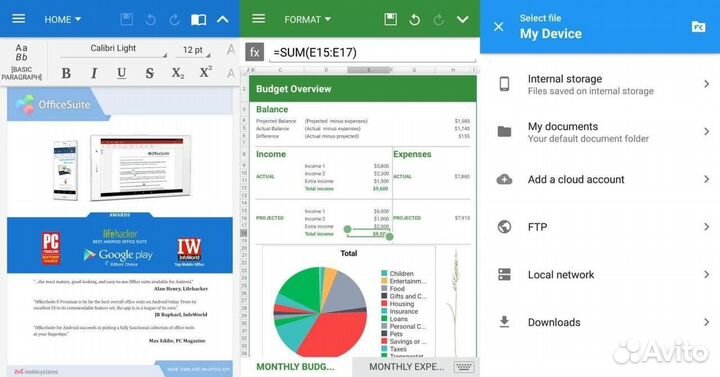Select the Budget Overview header cell
The image size is (720, 377).
[363, 89]
